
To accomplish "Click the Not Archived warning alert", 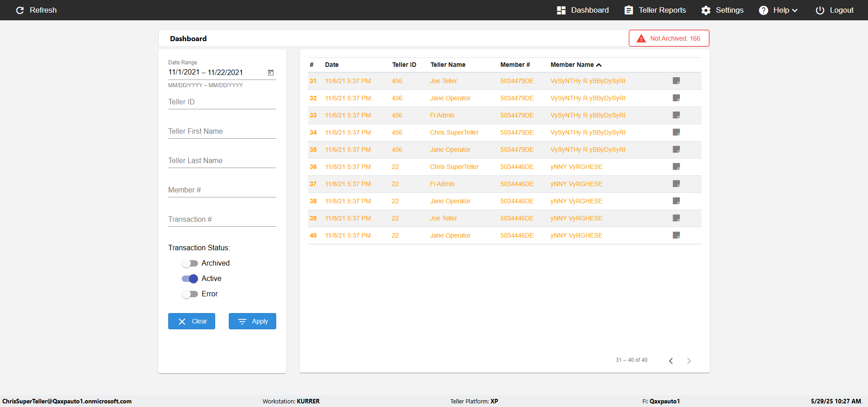I will coord(669,38).
